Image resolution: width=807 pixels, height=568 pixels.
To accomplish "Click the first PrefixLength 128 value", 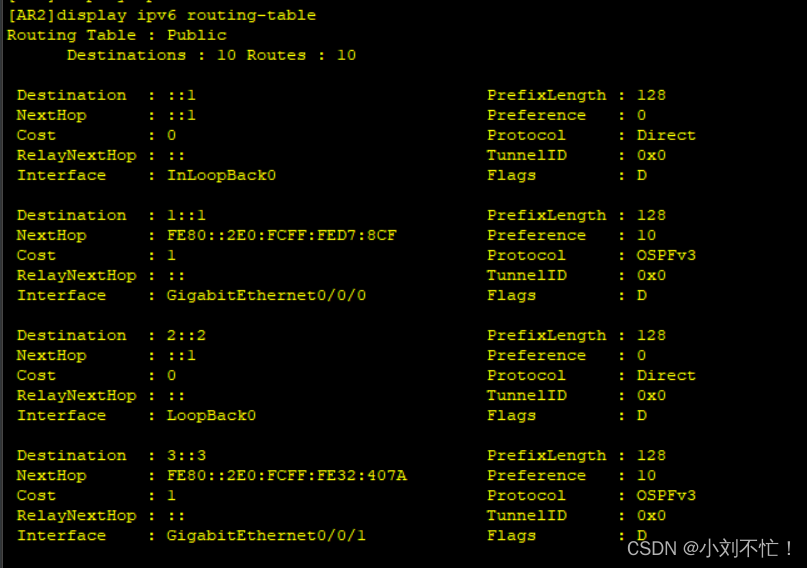I will [x=652, y=95].
